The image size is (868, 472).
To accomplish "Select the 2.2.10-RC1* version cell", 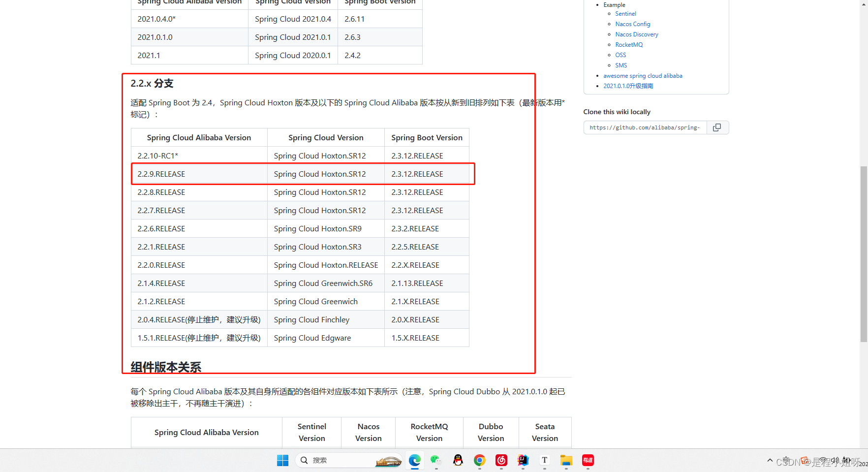I will pyautogui.click(x=199, y=156).
